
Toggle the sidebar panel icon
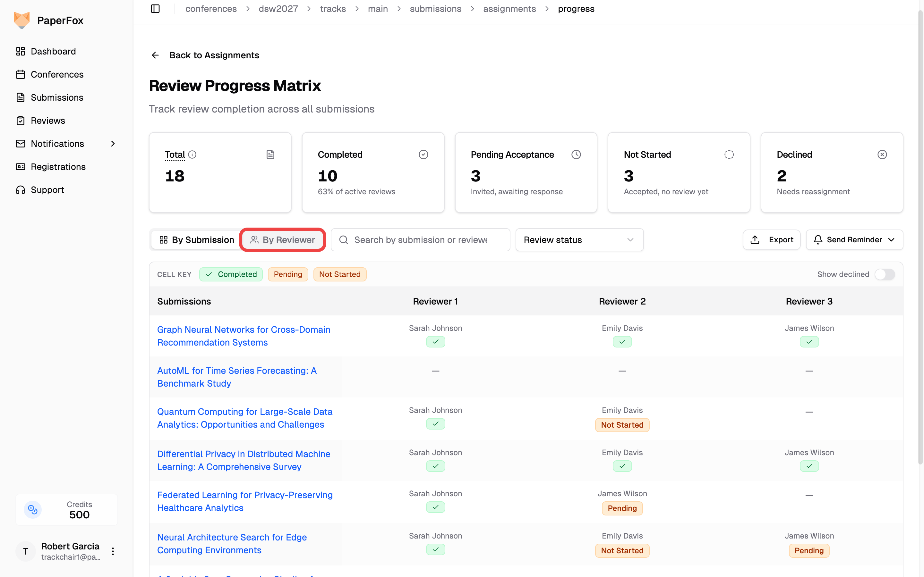(155, 9)
